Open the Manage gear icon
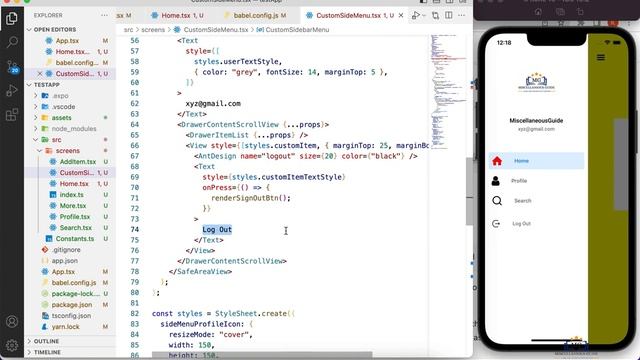 12,345
